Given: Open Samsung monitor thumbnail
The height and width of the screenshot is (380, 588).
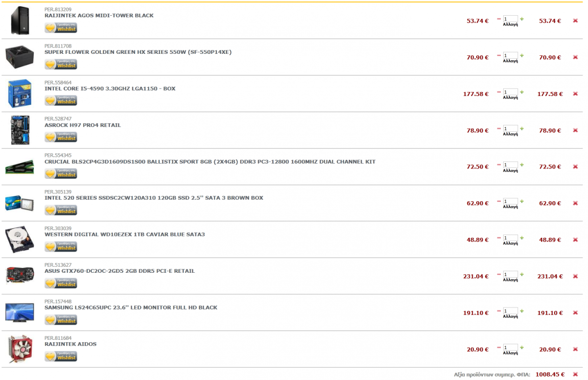Looking at the screenshot, I should (x=20, y=312).
